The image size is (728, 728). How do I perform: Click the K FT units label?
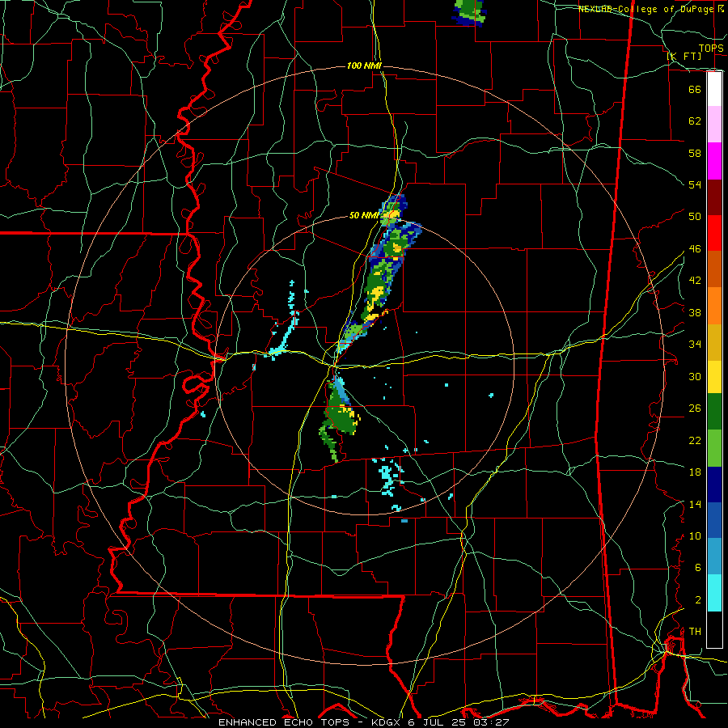684,56
